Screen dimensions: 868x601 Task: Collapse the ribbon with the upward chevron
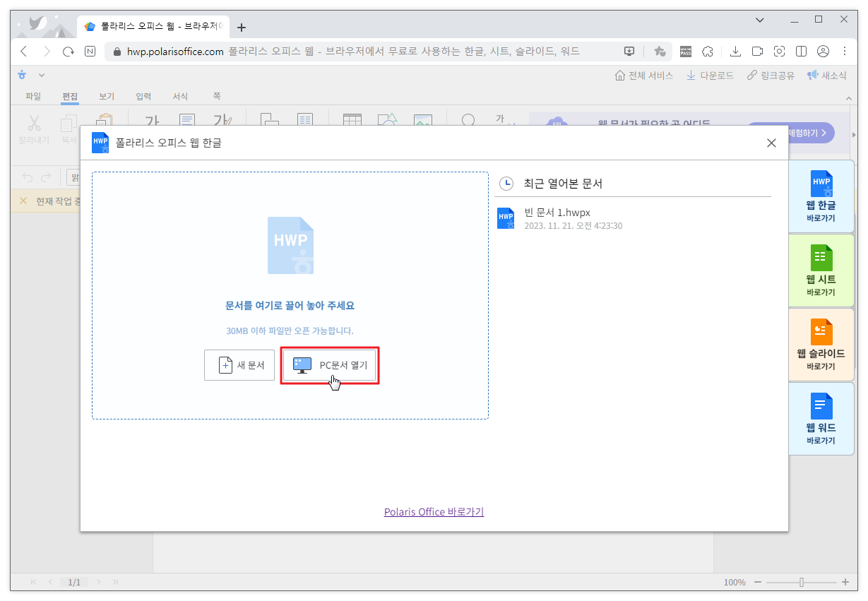[x=848, y=98]
